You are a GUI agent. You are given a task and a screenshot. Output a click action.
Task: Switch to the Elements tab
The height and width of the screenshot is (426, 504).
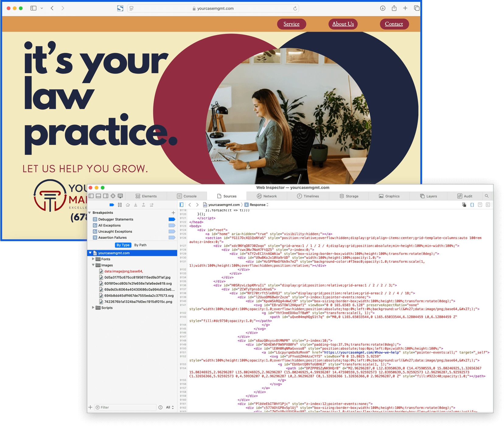[146, 196]
